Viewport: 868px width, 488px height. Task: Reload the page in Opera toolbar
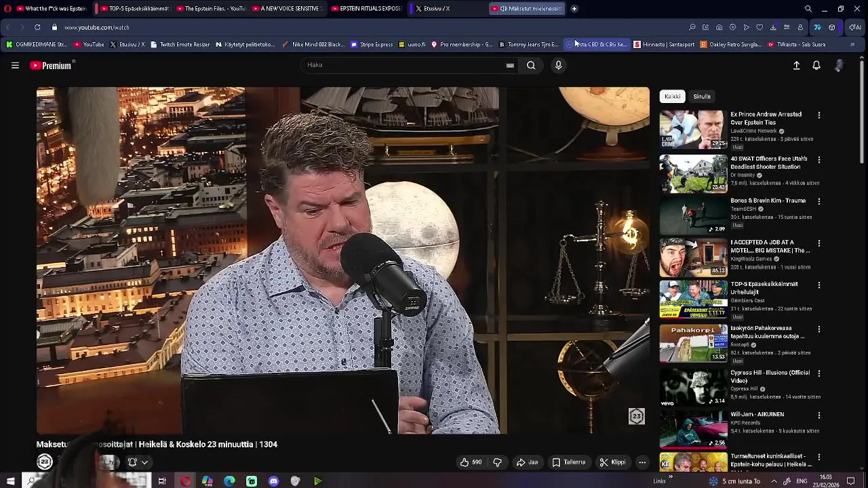click(37, 27)
